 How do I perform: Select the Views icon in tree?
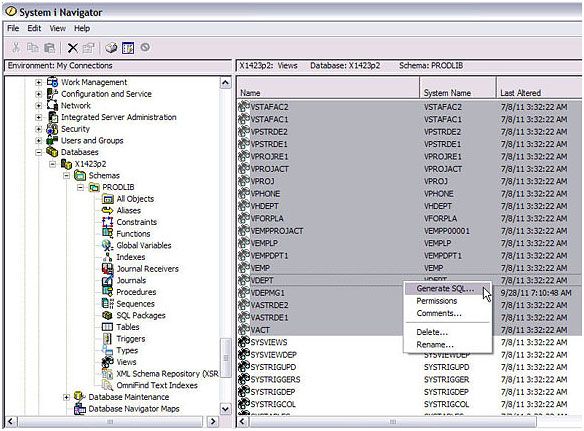click(x=108, y=362)
